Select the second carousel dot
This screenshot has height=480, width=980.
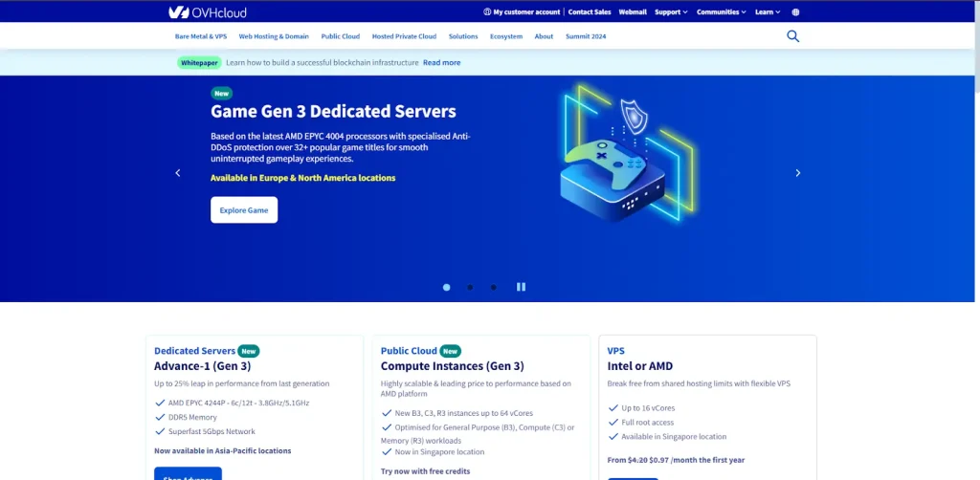[470, 287]
